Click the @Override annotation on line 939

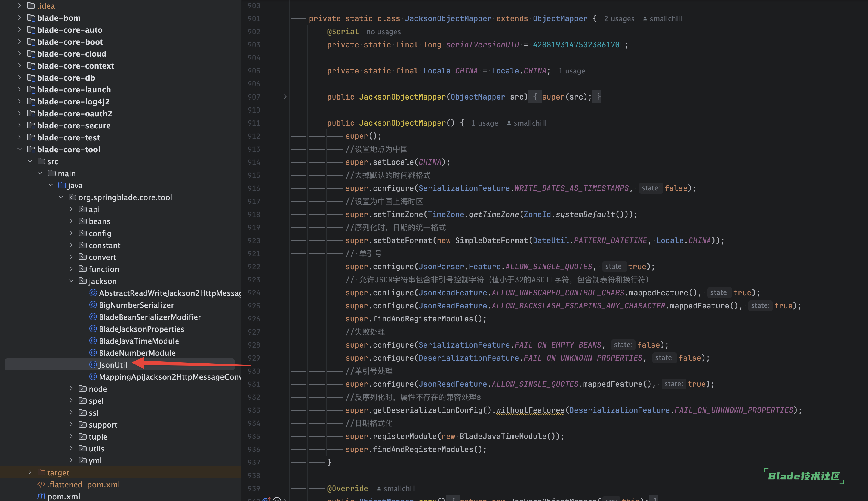(347, 488)
